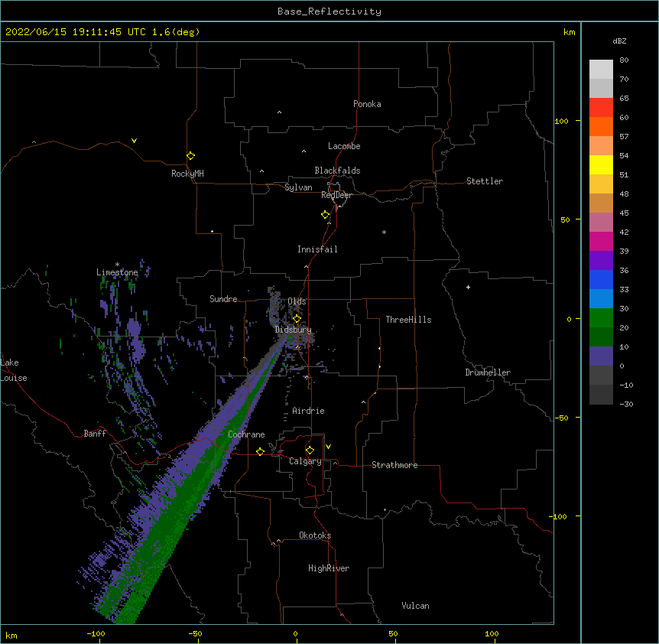Viewport: 659px width, 644px height.
Task: Click the -30 value in the dBZ legend
Action: coord(626,404)
